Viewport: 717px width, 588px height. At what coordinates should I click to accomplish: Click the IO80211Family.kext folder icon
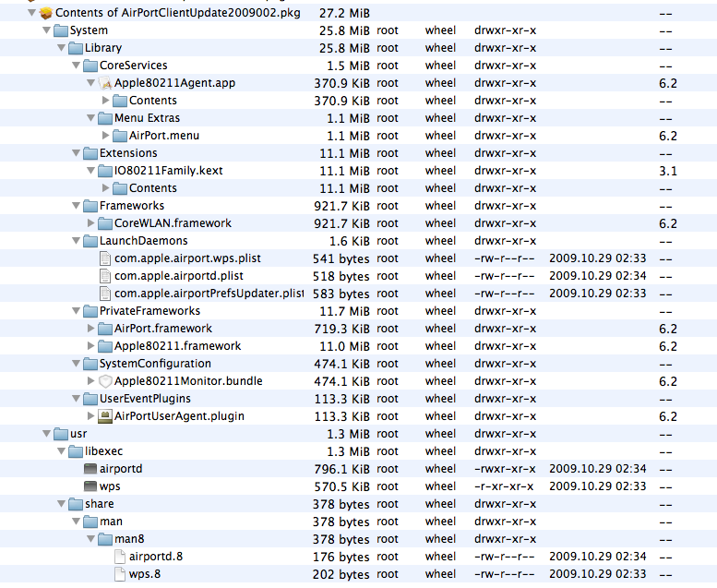point(105,171)
